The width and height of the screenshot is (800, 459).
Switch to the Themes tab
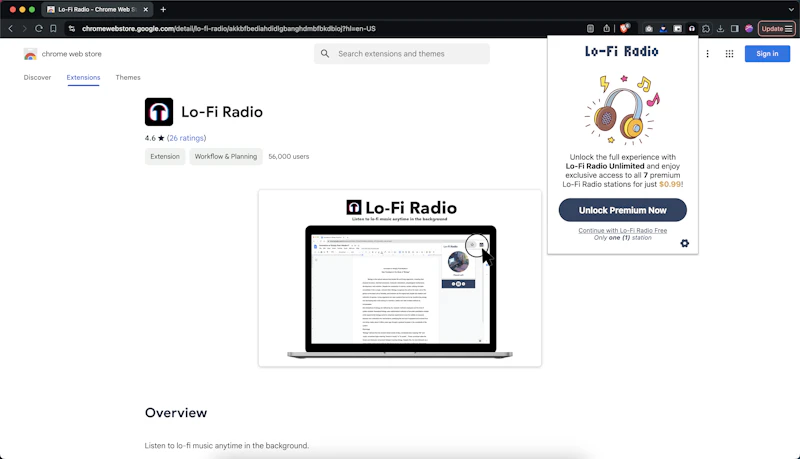pos(128,78)
